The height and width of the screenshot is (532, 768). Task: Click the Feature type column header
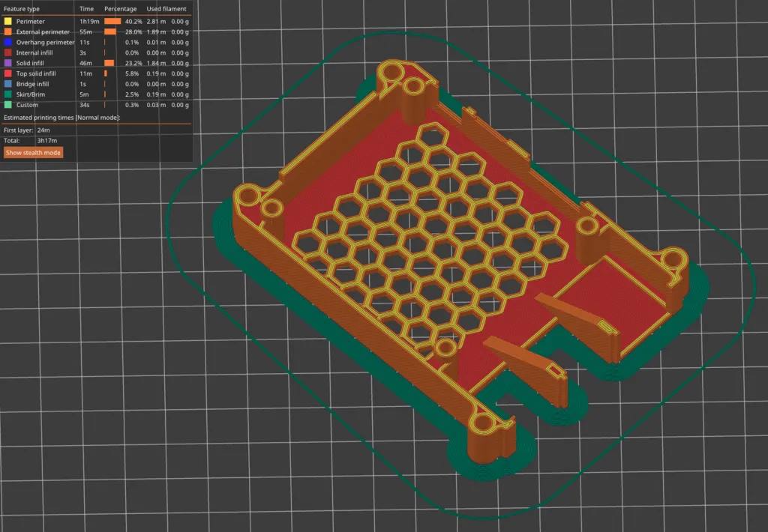[x=22, y=9]
